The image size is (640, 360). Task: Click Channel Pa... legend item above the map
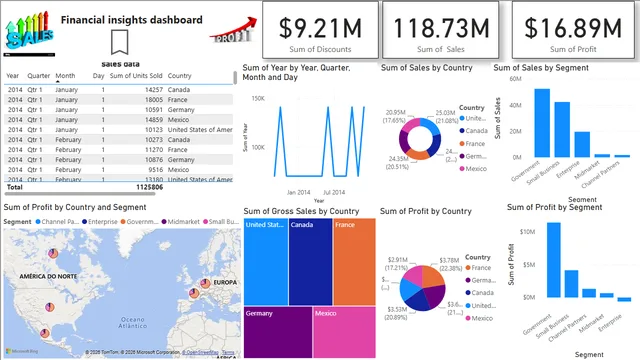[57, 222]
